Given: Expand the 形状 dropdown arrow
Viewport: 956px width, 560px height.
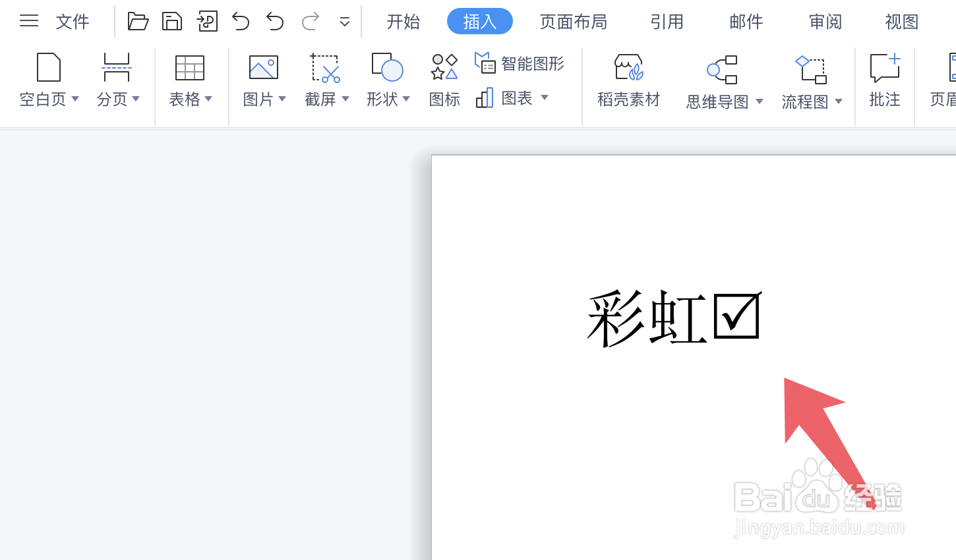Looking at the screenshot, I should pos(406,99).
